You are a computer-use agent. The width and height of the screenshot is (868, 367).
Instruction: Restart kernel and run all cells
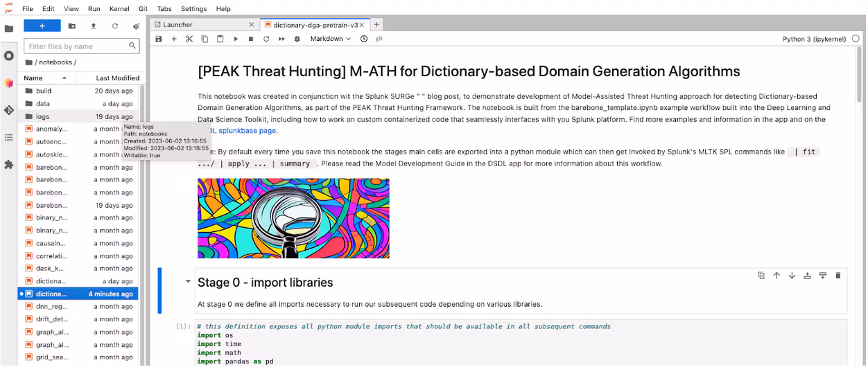click(x=281, y=39)
